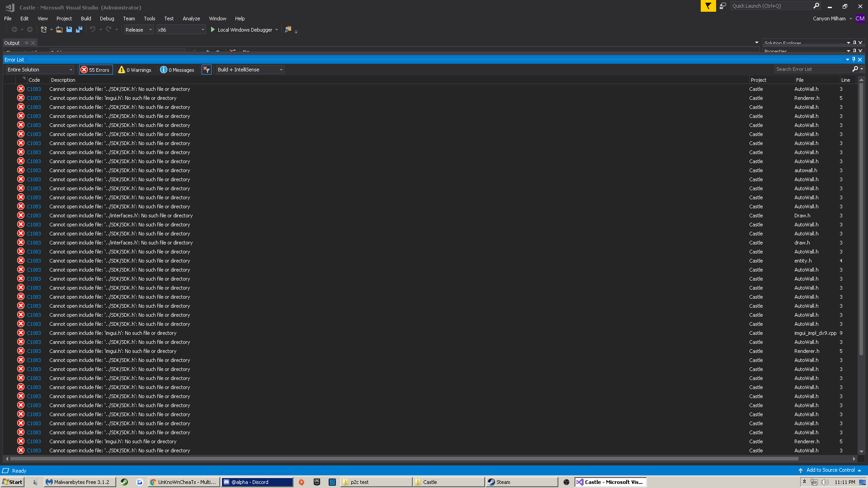
Task: Toggle the 0 Warnings filter
Action: pos(135,70)
